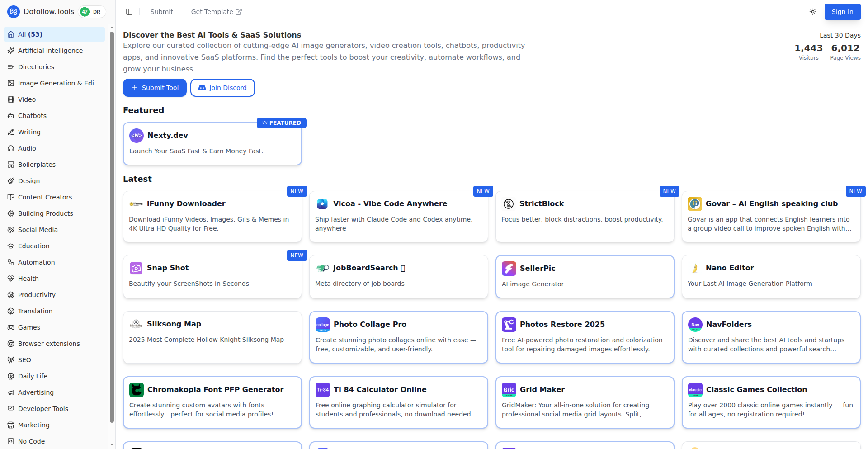
Task: Click the sidebar scroll down arrow
Action: click(112, 445)
